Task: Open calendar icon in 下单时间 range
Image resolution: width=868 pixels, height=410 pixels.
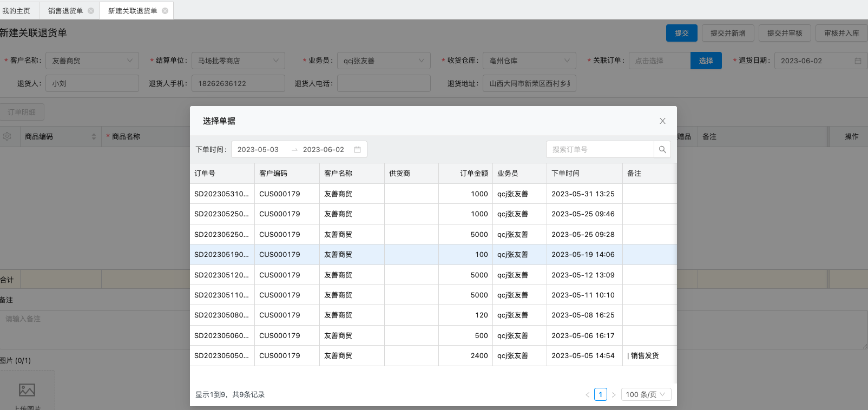Action: coord(357,149)
